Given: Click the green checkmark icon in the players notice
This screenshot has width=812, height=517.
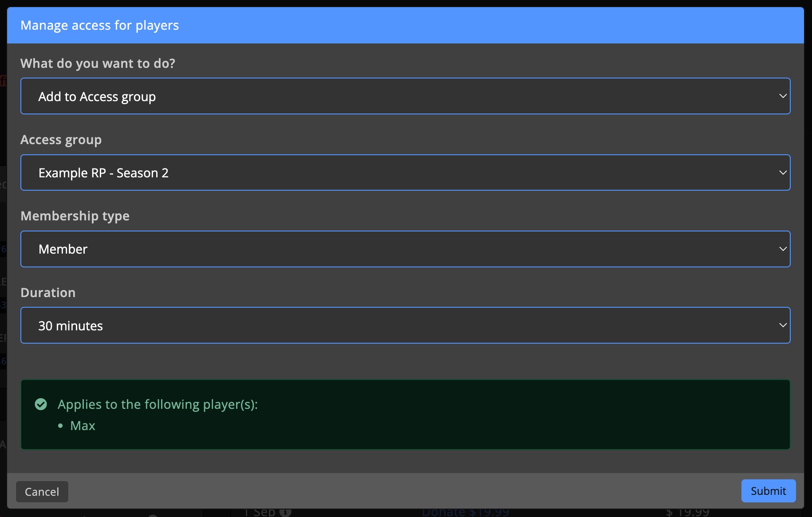Looking at the screenshot, I should 41,404.
